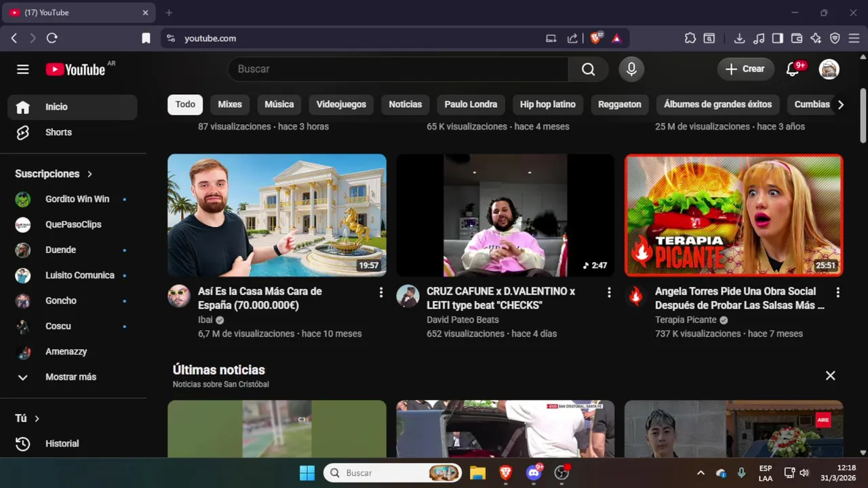Start voice search with microphone
This screenshot has height=488, width=868.
(631, 69)
